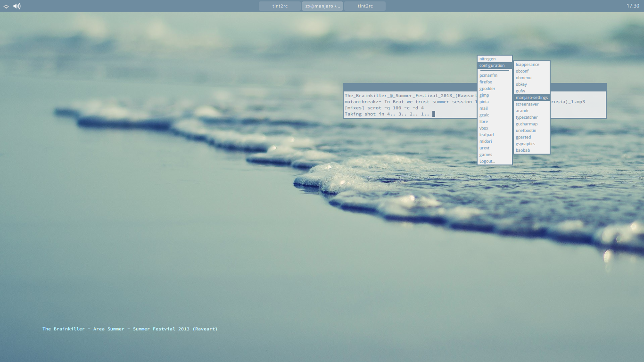Viewport: 644px width, 362px height.
Task: Click highlighted manjaro-settings entry
Action: tap(532, 98)
